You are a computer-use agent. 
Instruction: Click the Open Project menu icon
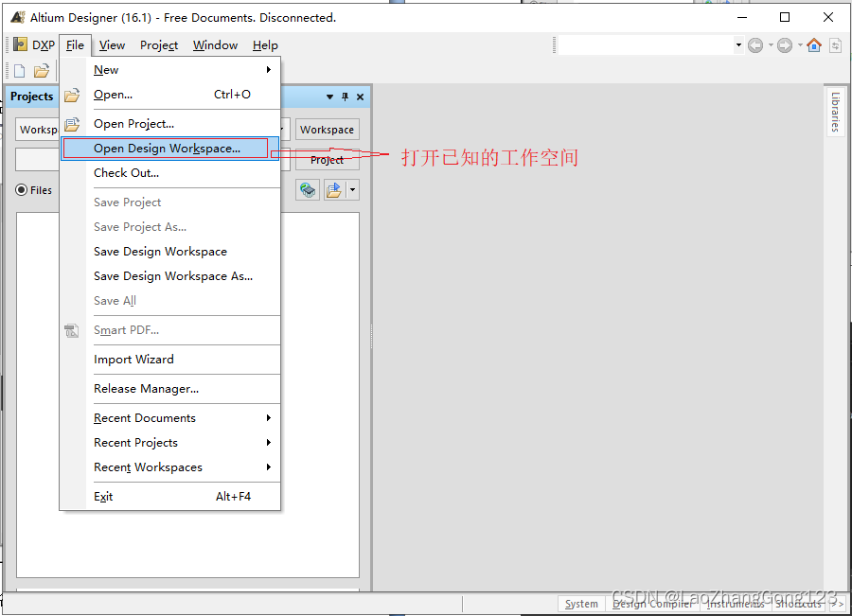[72, 124]
